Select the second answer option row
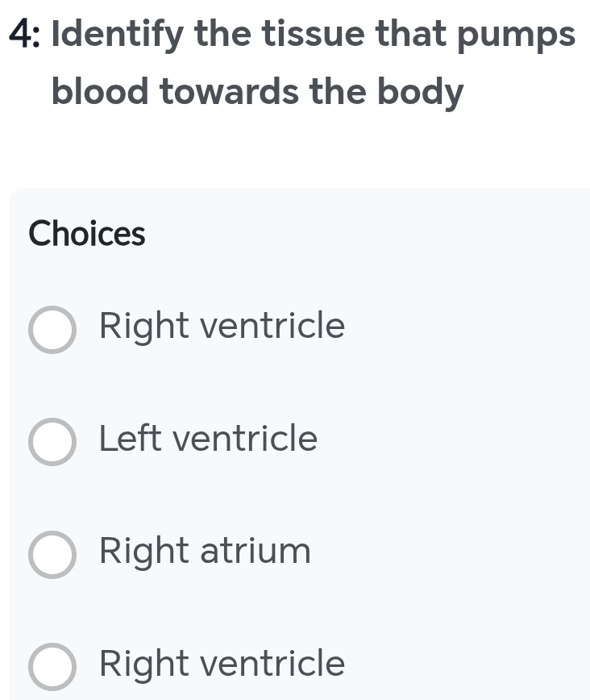 (161, 440)
